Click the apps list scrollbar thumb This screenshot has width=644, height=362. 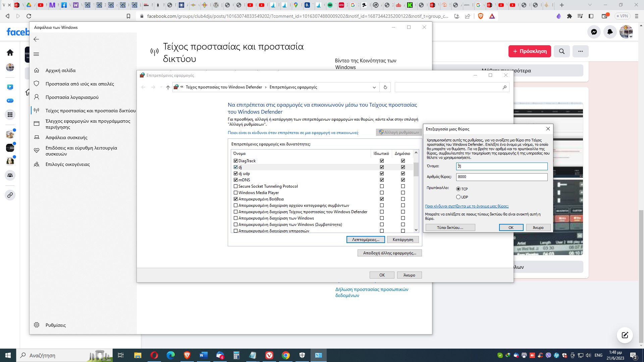pyautogui.click(x=416, y=169)
